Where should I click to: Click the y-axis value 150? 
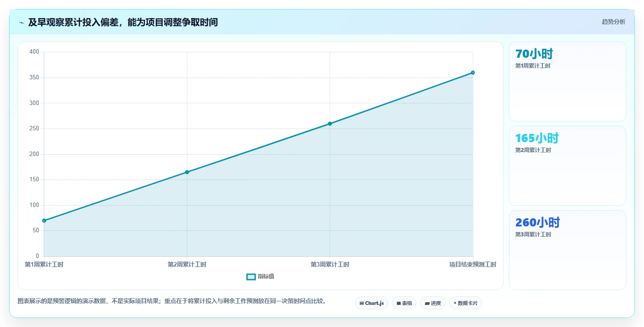point(34,180)
